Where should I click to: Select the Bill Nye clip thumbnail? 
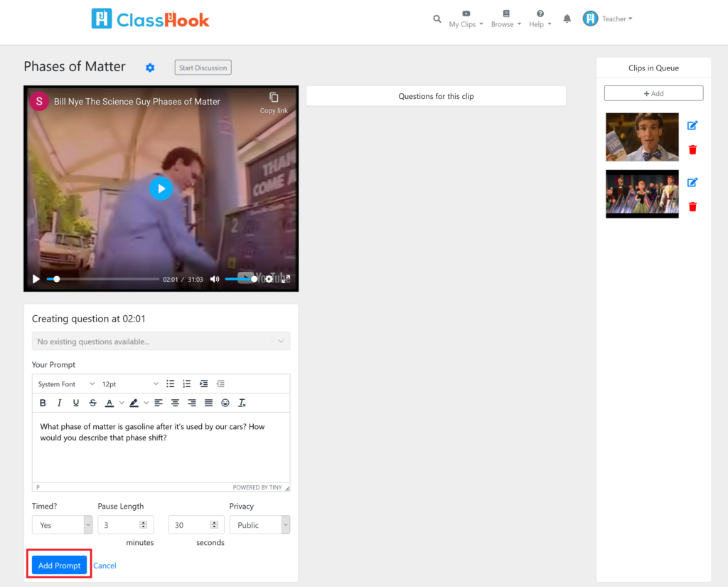[x=642, y=137]
